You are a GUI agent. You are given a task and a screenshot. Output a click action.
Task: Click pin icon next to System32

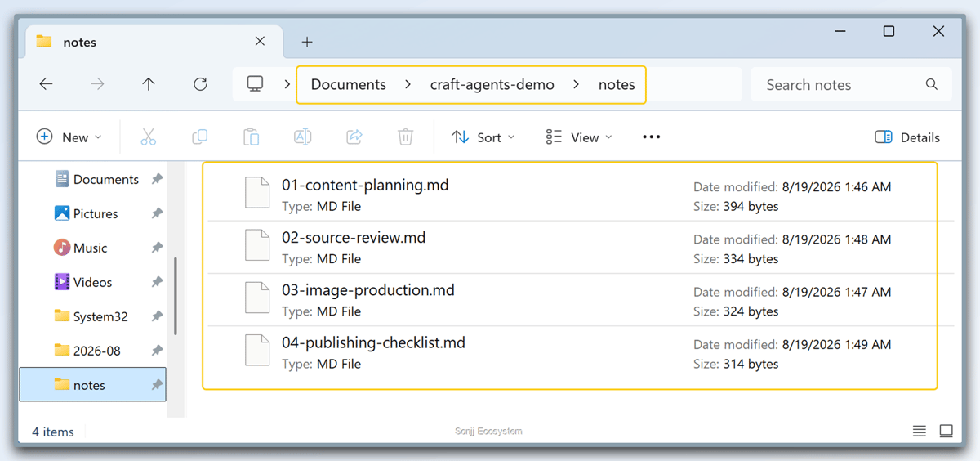click(x=157, y=316)
